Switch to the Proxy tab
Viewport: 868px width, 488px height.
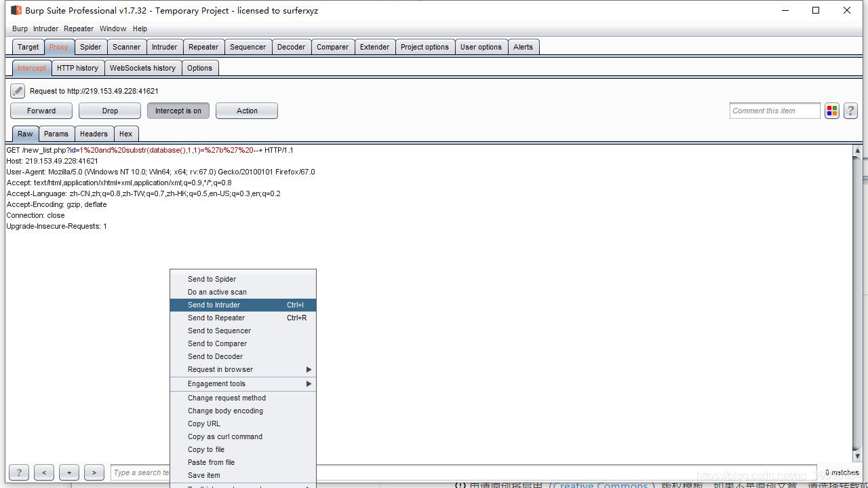[59, 47]
